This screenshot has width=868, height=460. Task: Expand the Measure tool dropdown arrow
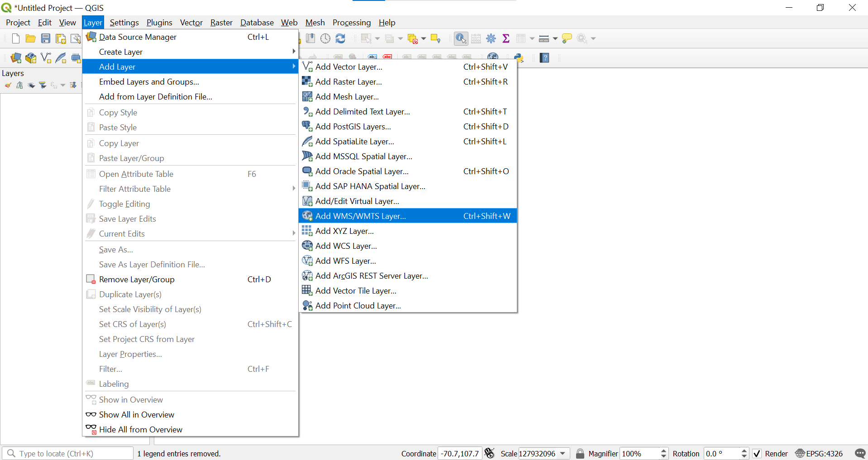tap(555, 39)
